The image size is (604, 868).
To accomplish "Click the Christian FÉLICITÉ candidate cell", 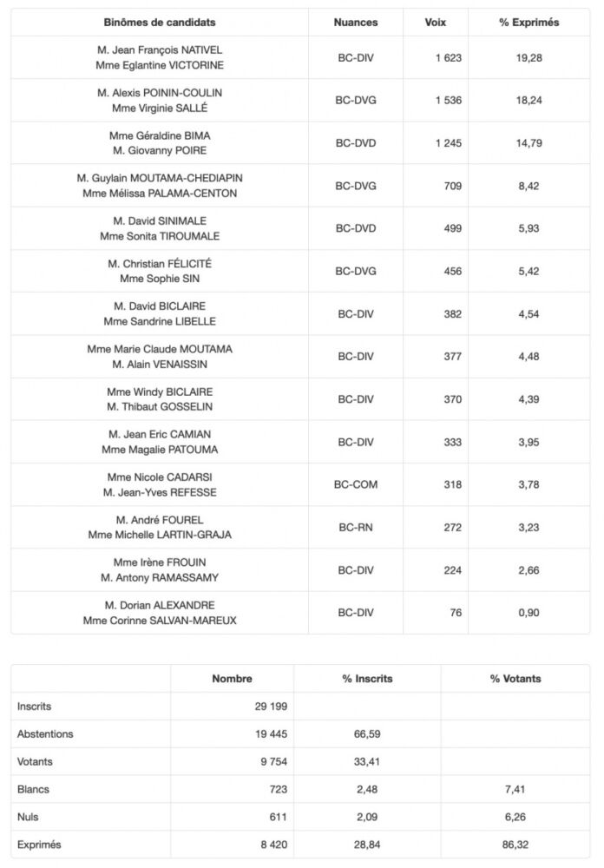I will point(160,271).
